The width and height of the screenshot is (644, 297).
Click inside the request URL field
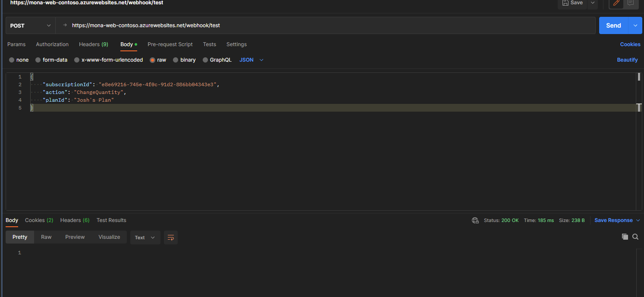point(259,25)
